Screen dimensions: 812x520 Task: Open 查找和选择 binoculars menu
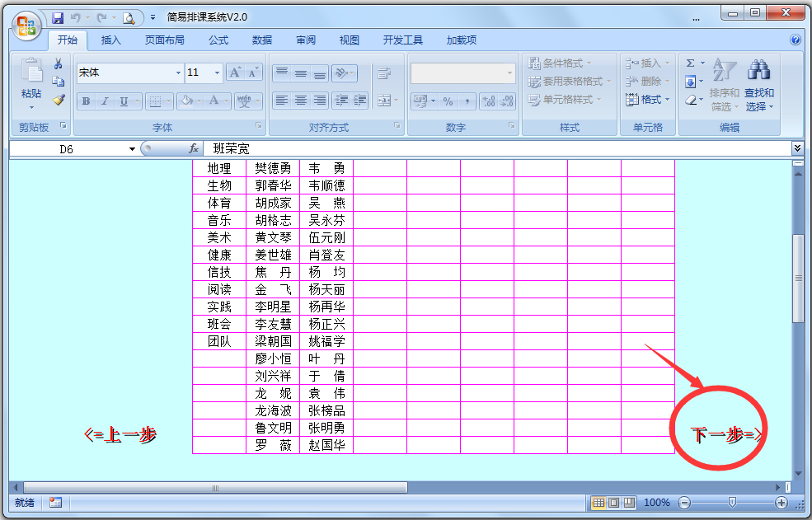click(759, 84)
